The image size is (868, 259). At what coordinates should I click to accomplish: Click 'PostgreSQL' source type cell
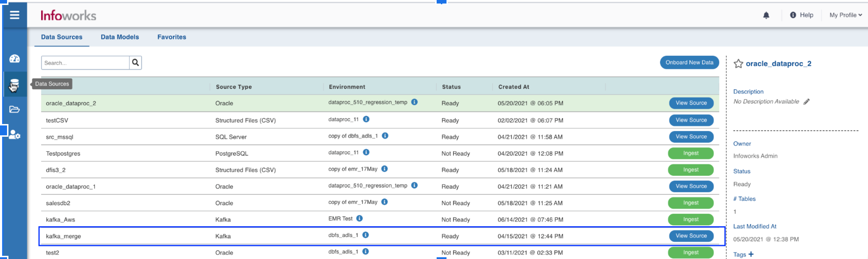point(232,154)
